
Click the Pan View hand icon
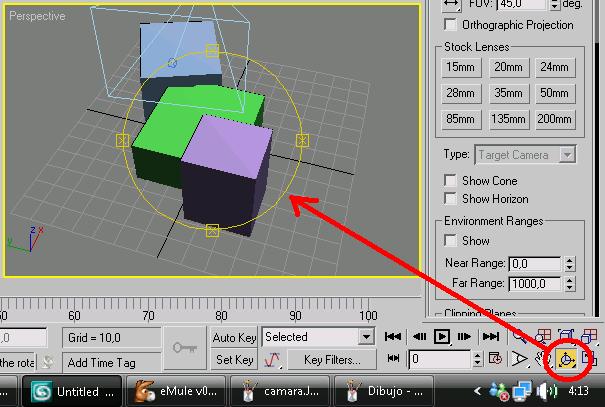pyautogui.click(x=542, y=359)
